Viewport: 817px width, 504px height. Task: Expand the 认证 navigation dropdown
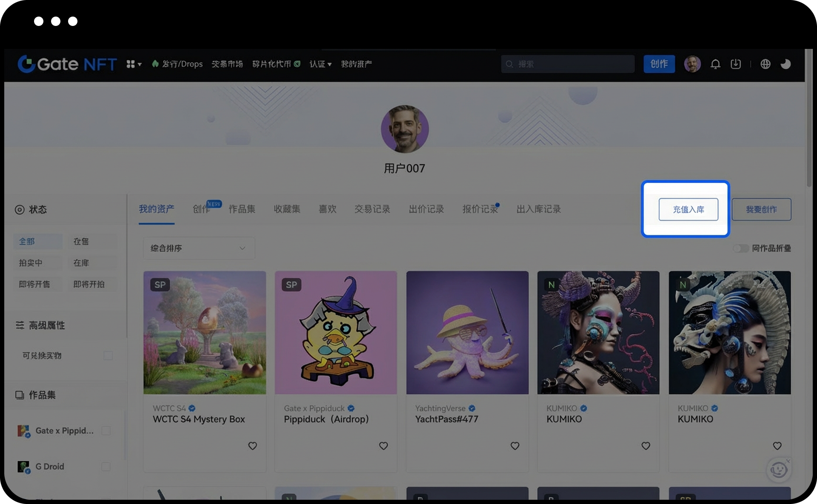click(x=320, y=64)
